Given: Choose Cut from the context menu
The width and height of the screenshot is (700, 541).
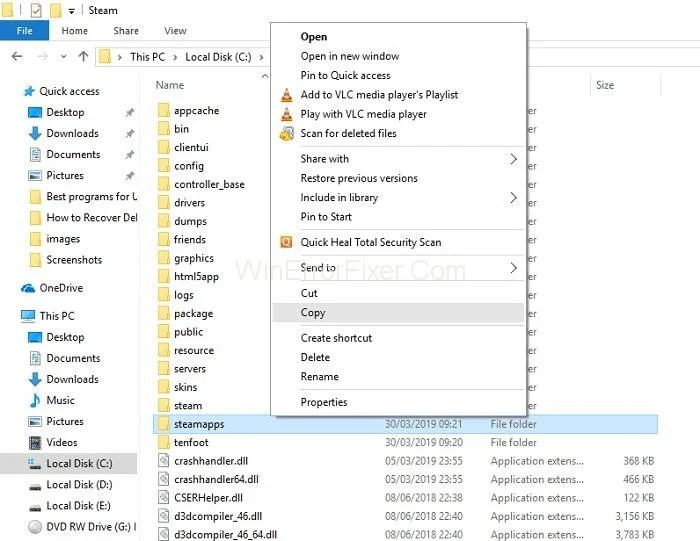Looking at the screenshot, I should pyautogui.click(x=398, y=293).
